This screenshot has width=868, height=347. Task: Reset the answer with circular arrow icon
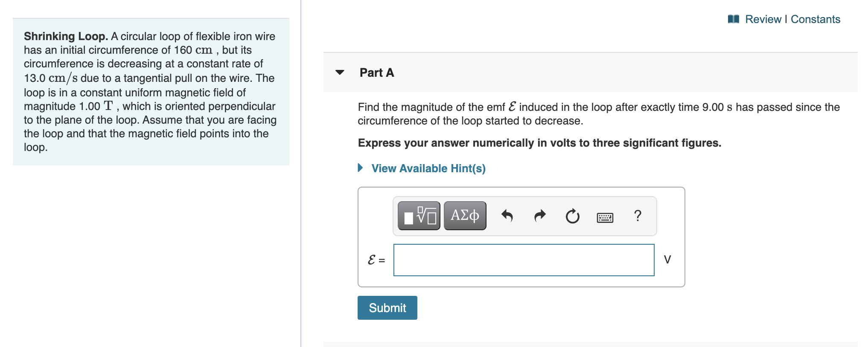[x=572, y=216]
